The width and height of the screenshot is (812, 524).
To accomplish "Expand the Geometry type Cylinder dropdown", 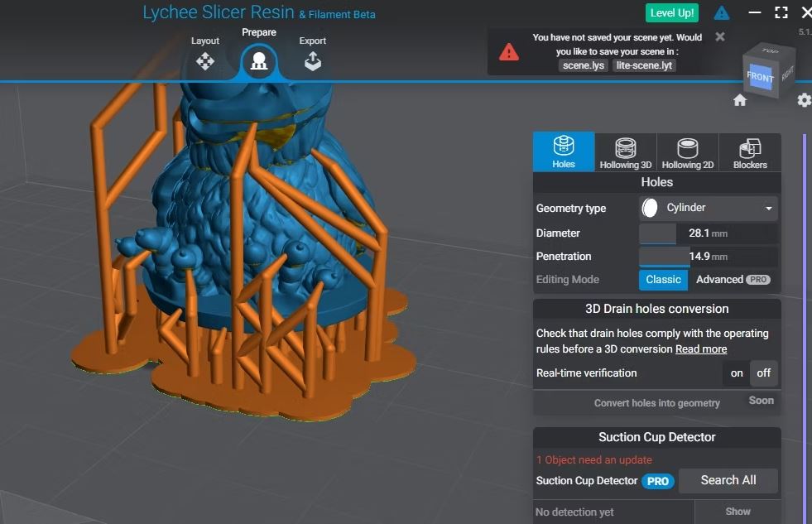I will tap(708, 208).
